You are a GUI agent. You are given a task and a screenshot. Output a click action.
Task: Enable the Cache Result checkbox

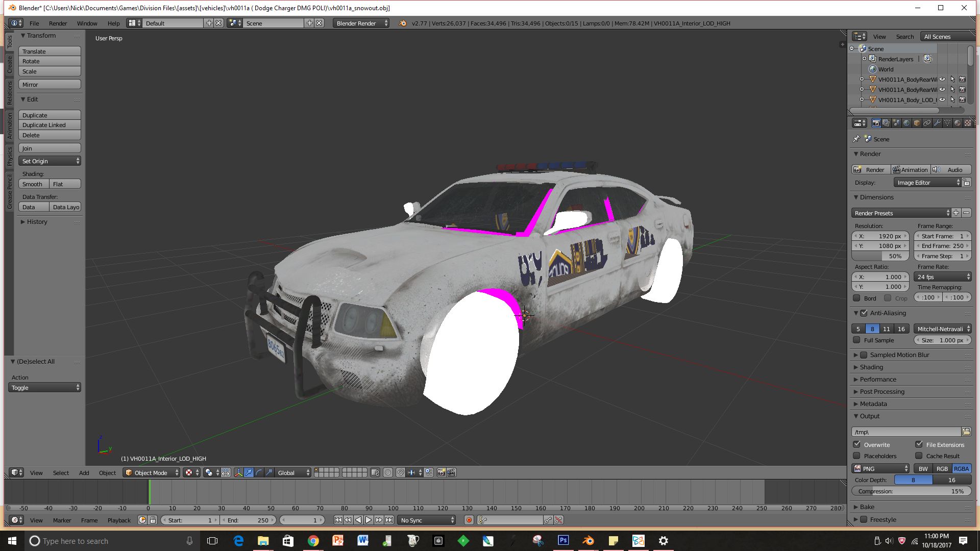(x=919, y=456)
